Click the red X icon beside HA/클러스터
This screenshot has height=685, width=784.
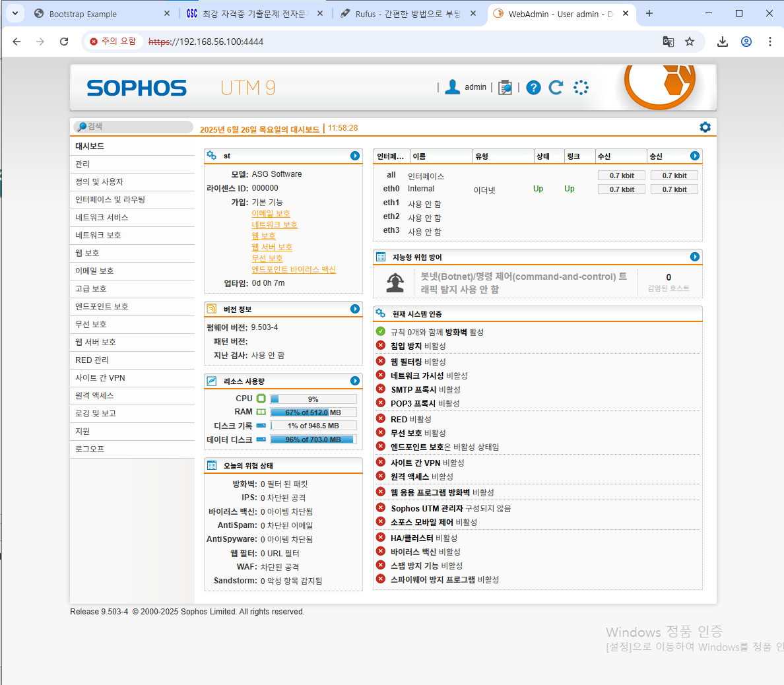tap(381, 537)
